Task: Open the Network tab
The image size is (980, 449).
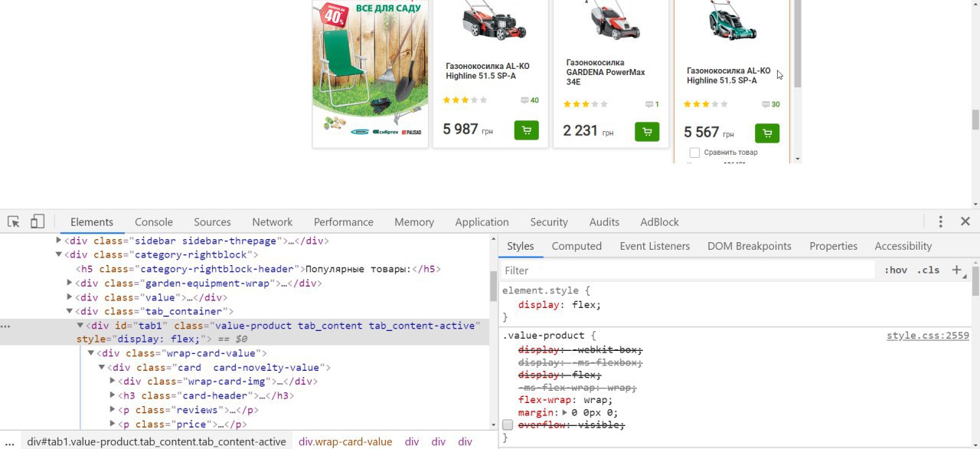Action: pyautogui.click(x=273, y=221)
